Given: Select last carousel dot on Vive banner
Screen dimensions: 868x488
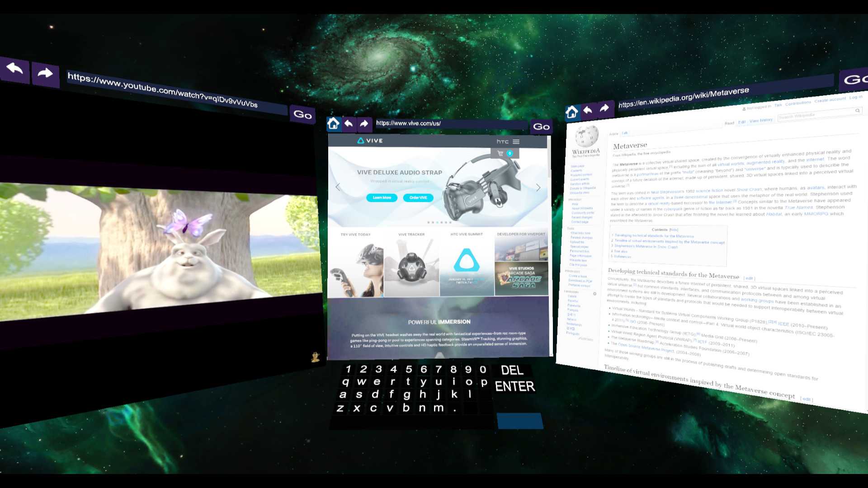Looking at the screenshot, I should click(450, 222).
